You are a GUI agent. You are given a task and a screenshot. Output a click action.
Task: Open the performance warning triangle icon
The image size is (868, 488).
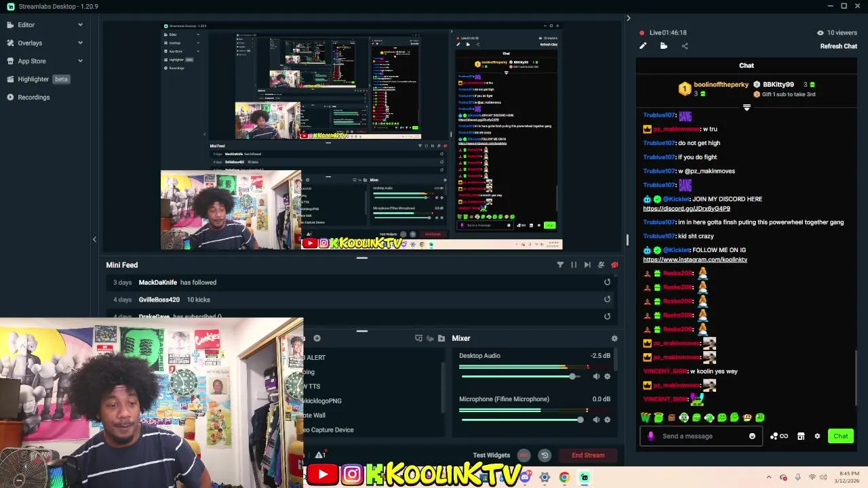click(x=320, y=455)
